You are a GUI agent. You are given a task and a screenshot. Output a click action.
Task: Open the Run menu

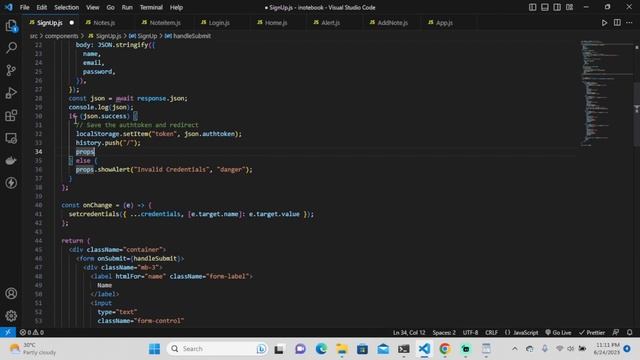127,7
